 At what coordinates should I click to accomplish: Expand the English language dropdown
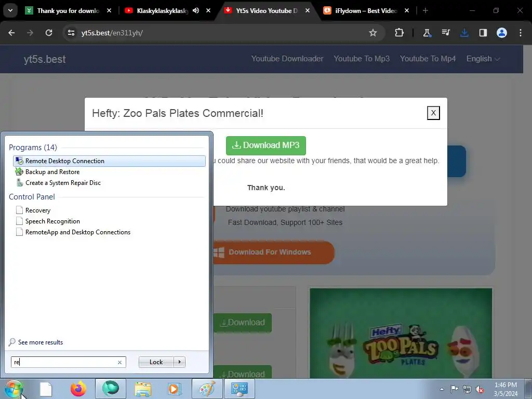point(483,59)
